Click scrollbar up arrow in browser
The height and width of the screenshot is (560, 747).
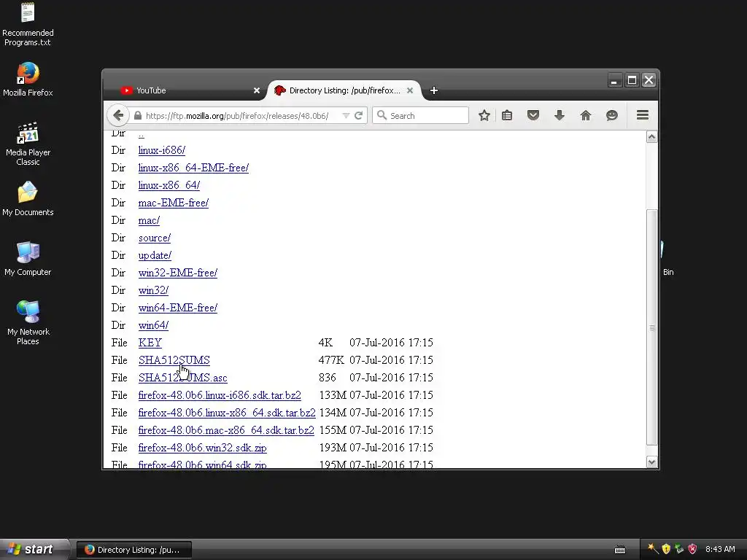651,137
